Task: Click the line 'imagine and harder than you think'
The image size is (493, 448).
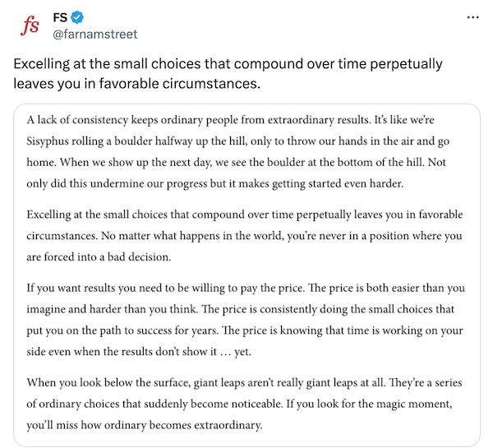Action: (241, 309)
